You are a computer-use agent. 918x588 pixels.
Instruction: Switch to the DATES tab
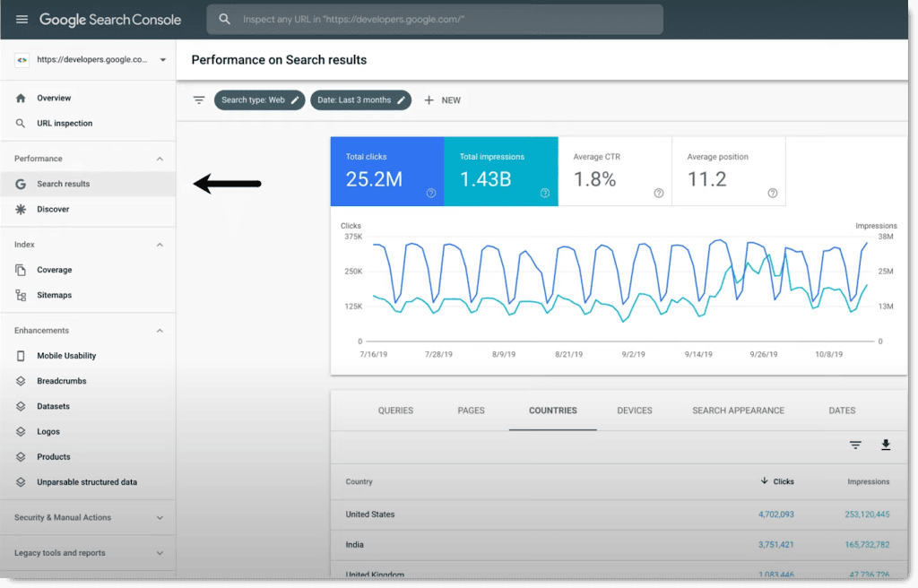click(x=842, y=411)
